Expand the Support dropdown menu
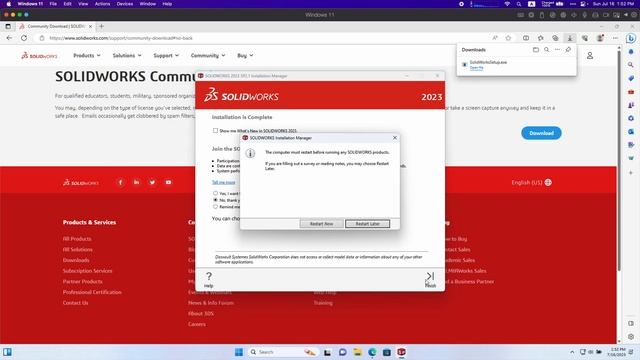The image size is (640, 360). 166,56
